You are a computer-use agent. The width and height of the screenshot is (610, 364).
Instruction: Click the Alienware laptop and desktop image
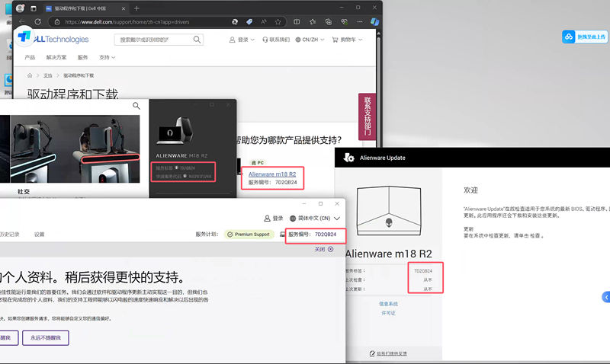click(175, 130)
